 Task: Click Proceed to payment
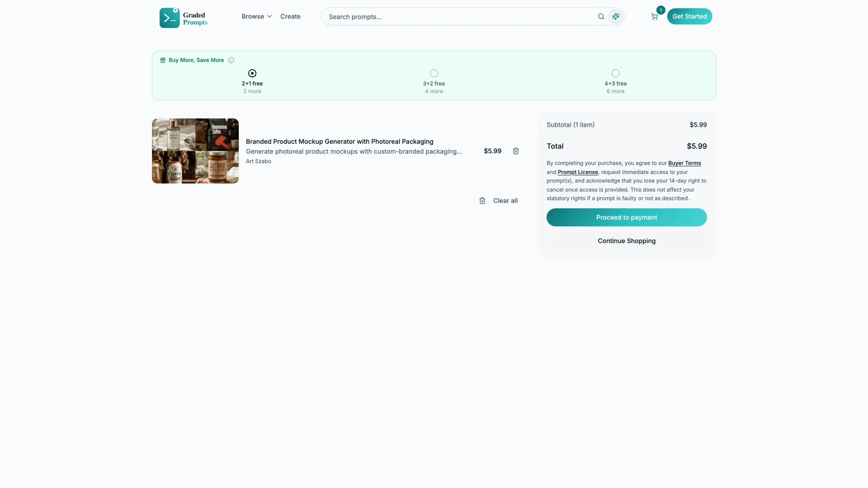click(x=627, y=217)
